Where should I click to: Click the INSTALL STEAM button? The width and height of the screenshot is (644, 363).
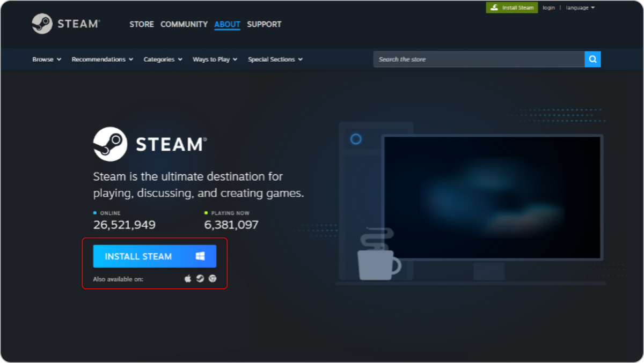(x=154, y=256)
